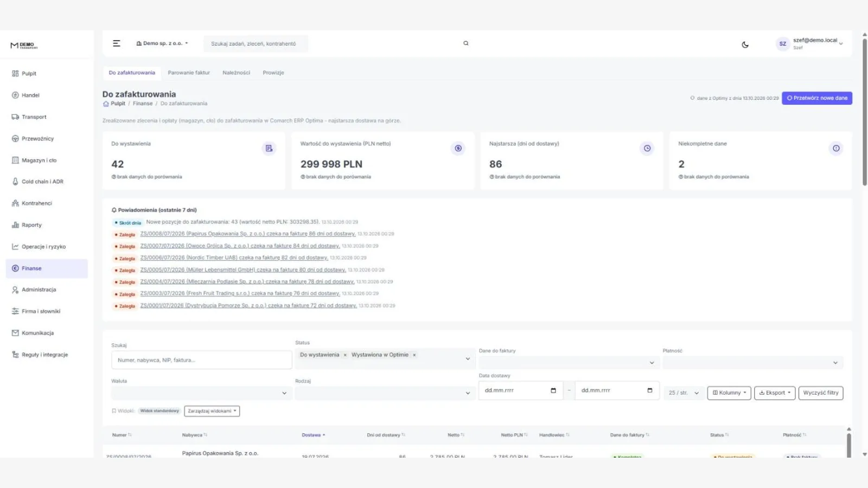Switch to dark mode moon icon
The image size is (868, 488).
[745, 44]
